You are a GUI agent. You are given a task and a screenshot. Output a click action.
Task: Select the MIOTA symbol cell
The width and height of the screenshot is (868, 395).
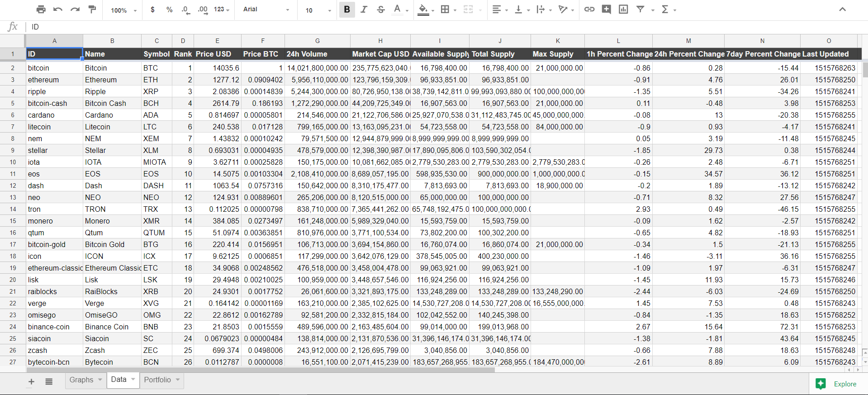click(157, 162)
